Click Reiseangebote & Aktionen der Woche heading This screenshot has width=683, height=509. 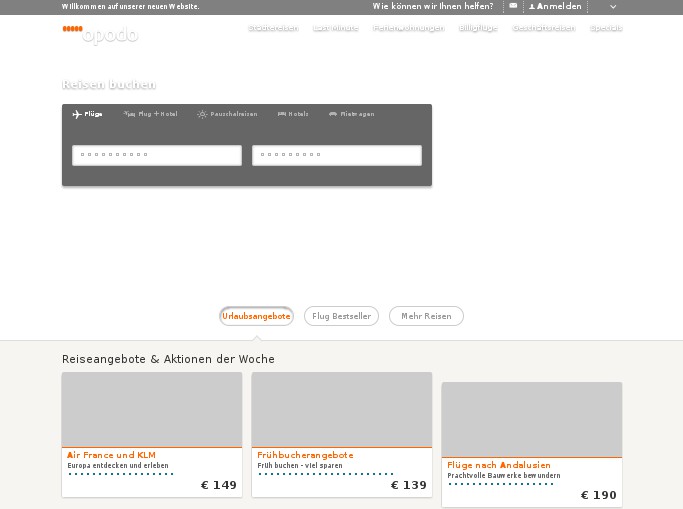click(168, 359)
